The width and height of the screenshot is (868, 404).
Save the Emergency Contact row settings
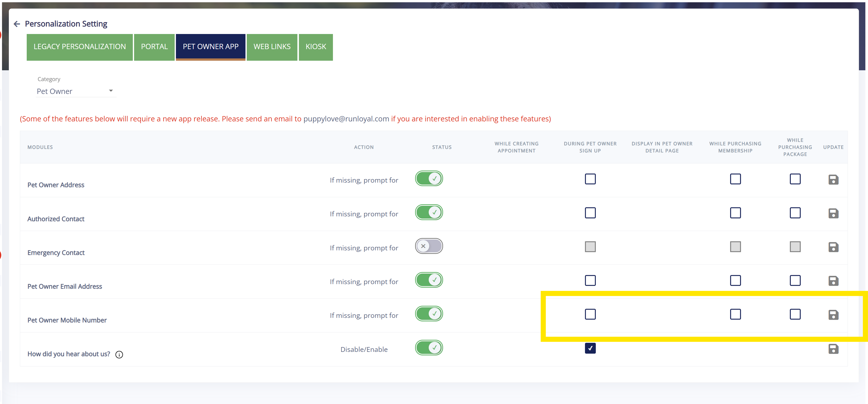[833, 247]
